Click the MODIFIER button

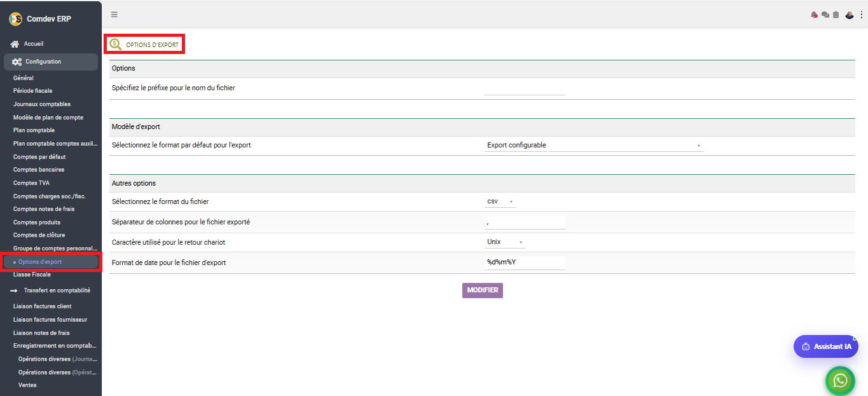[483, 290]
